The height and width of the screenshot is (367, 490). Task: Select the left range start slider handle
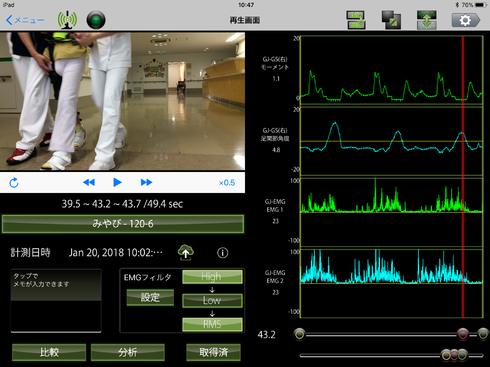300,334
